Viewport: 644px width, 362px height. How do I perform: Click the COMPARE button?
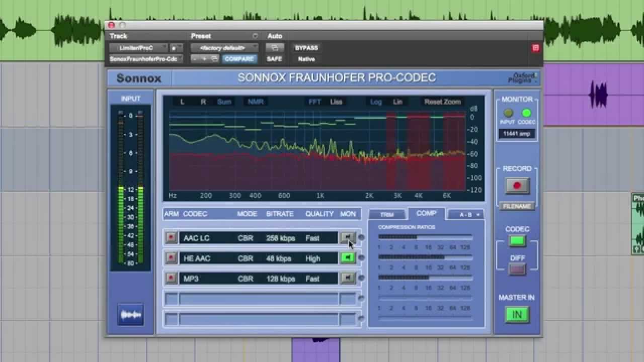tap(239, 59)
